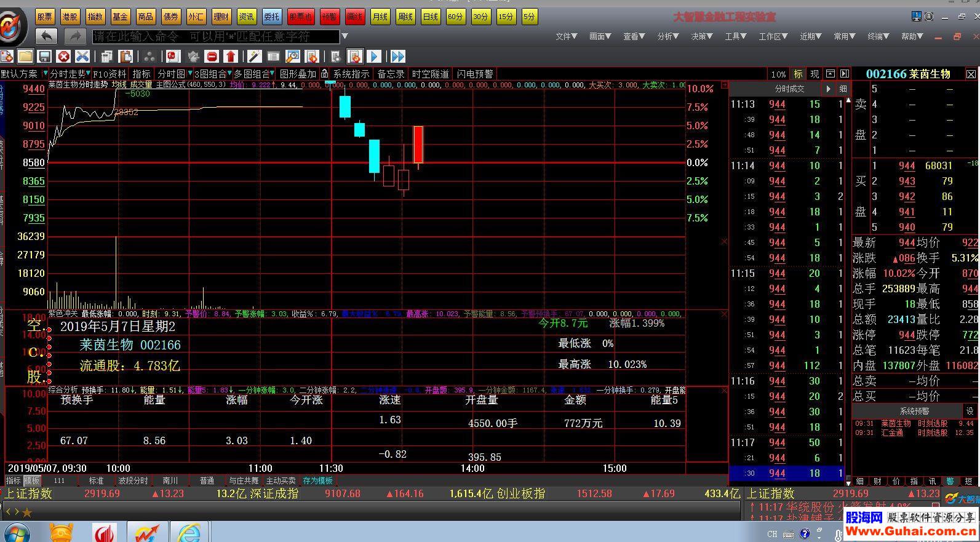The height and width of the screenshot is (542, 980).
Task: Click the forward arrow navigation icon
Action: pyautogui.click(x=75, y=36)
